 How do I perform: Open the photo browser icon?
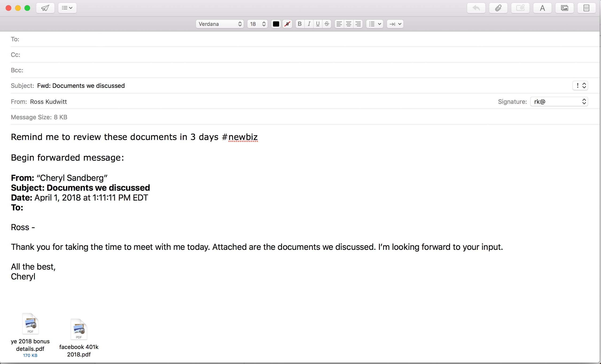564,8
